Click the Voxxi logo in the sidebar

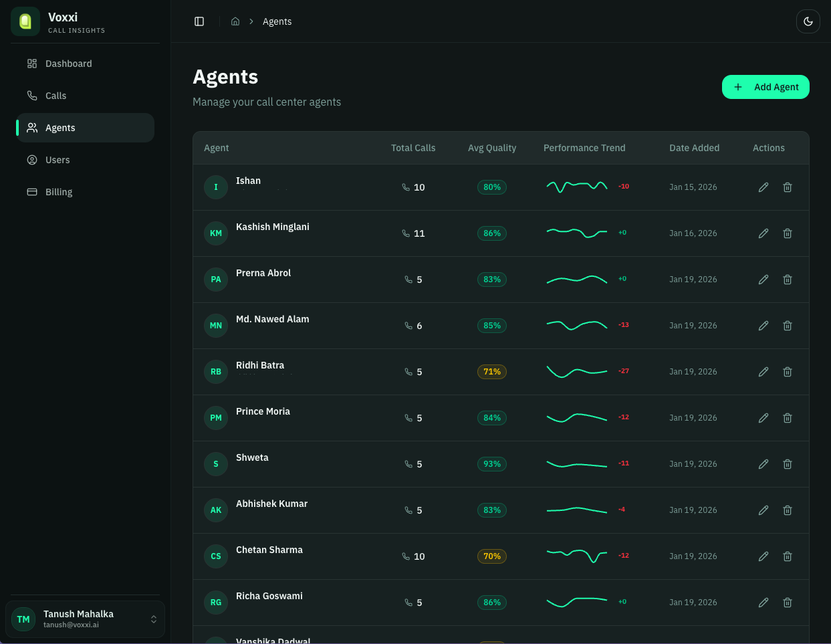click(25, 21)
